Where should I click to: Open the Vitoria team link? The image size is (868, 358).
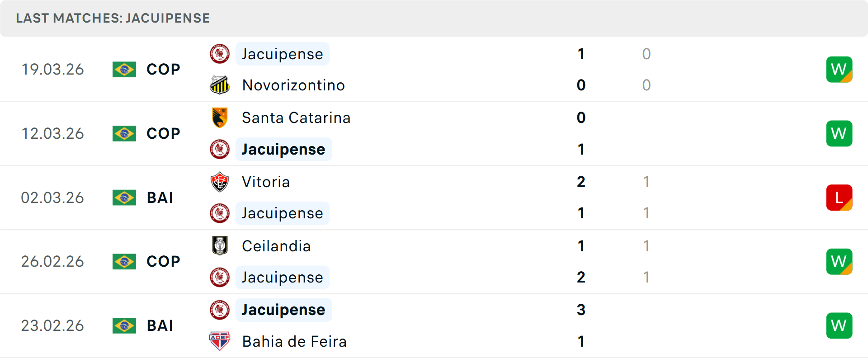(x=266, y=182)
